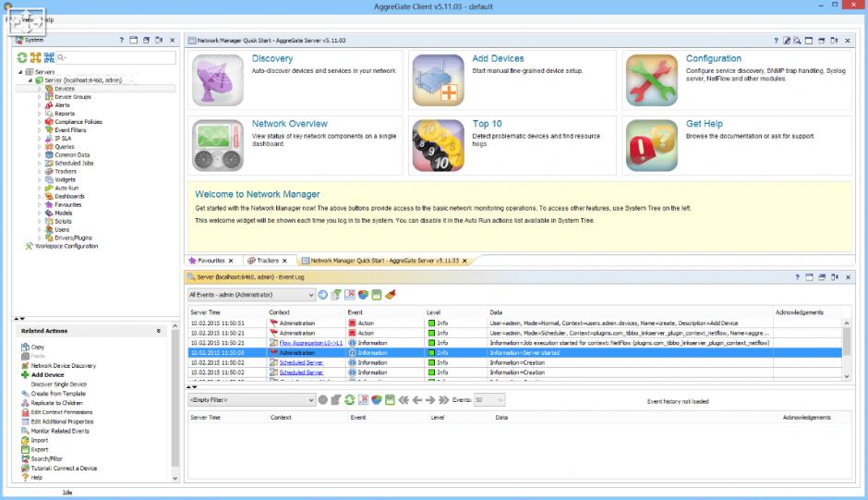Click the blue collapse-tree icon in System panel
This screenshot has width=868, height=500.
(49, 57)
